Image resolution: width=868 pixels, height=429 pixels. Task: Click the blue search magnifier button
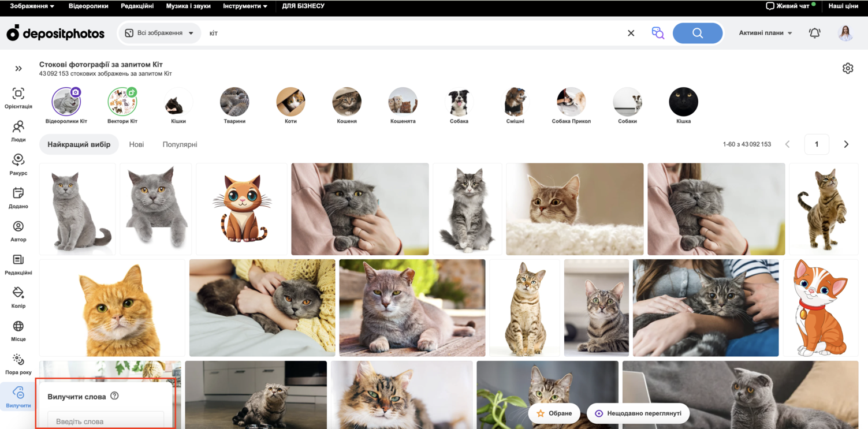pos(698,33)
